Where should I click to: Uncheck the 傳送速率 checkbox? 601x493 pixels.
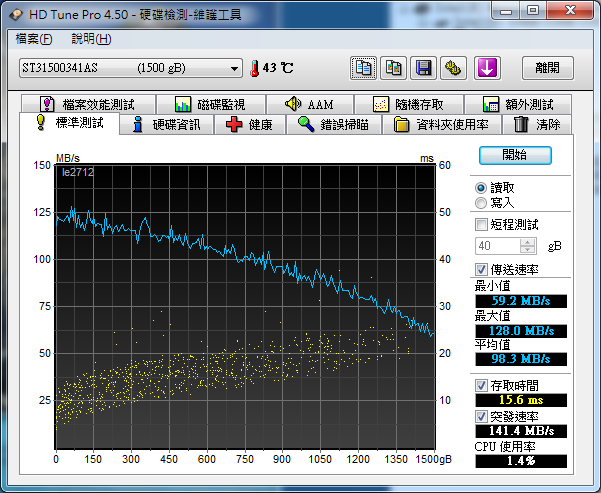[x=482, y=269]
